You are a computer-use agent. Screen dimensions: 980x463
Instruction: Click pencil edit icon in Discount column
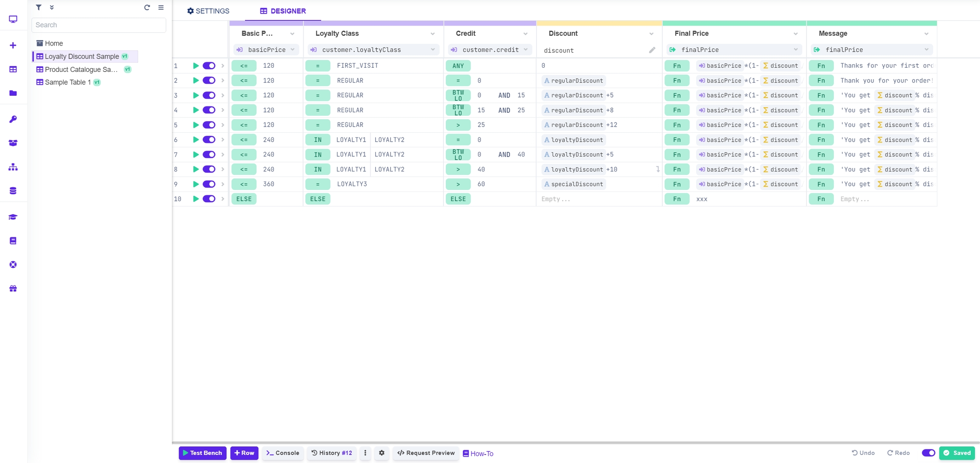click(x=652, y=50)
